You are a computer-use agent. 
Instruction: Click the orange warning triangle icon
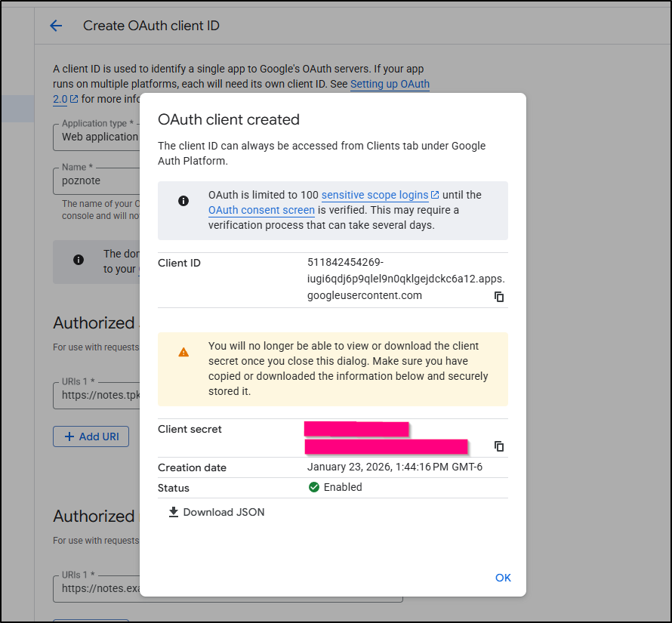(x=183, y=352)
